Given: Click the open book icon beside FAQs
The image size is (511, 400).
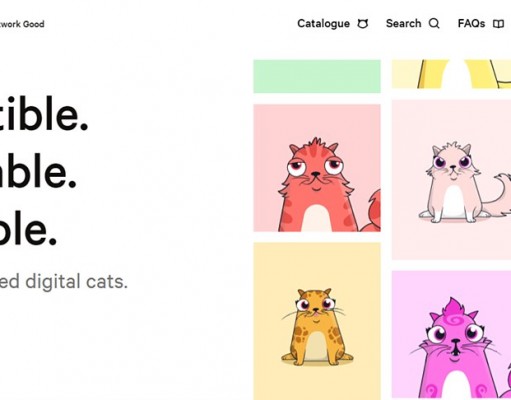Looking at the screenshot, I should pyautogui.click(x=498, y=24).
